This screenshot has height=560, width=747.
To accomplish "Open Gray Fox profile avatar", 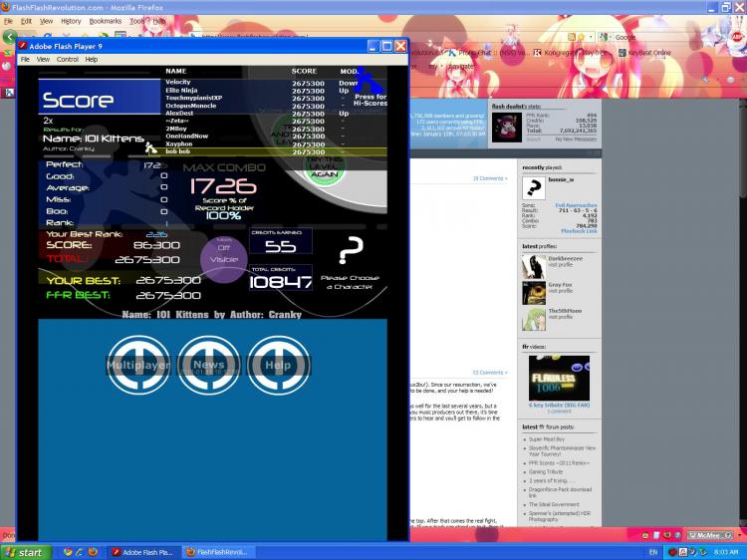I will pyautogui.click(x=534, y=293).
